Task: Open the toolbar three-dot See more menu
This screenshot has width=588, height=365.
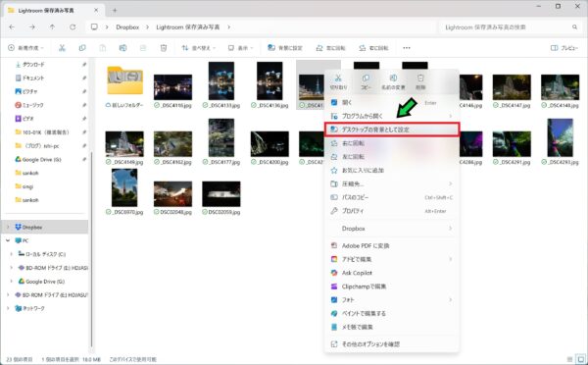Action: [407, 48]
